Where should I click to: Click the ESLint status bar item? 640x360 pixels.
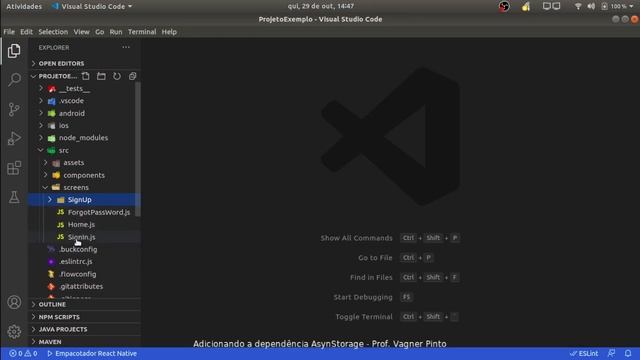coord(584,353)
